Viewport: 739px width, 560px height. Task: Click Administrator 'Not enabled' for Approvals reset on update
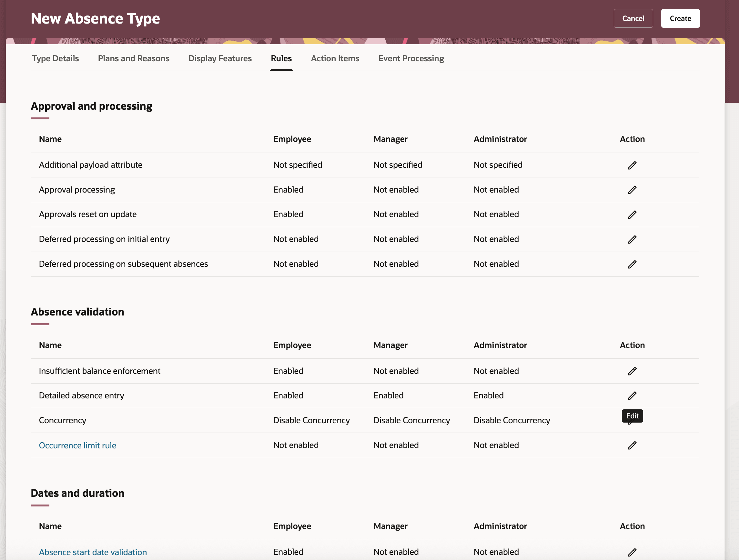tap(496, 214)
